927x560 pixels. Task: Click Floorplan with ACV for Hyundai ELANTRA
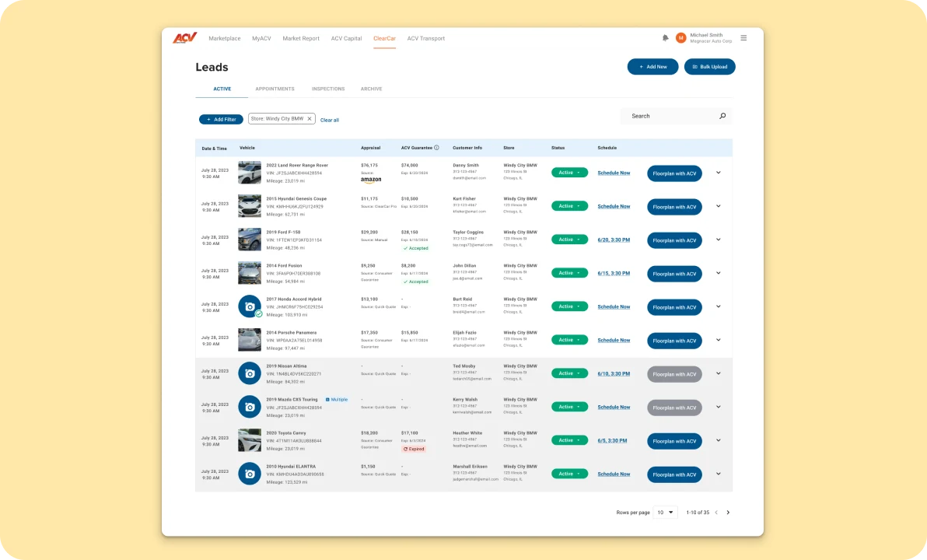[x=674, y=475]
